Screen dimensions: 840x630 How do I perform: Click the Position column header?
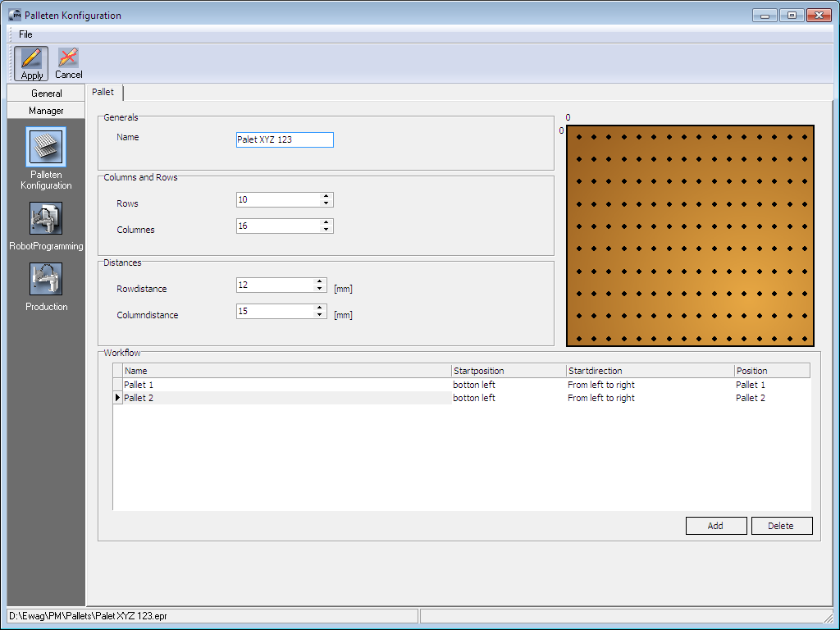[772, 371]
